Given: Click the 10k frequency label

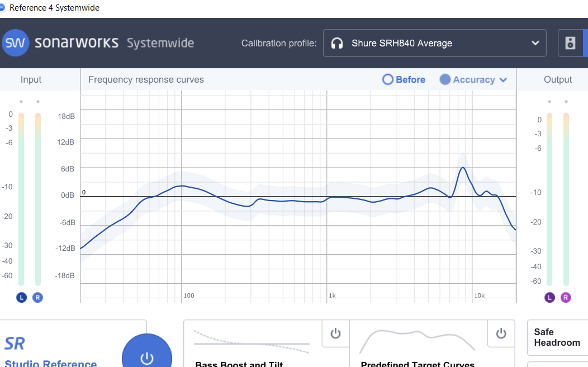Looking at the screenshot, I should pyautogui.click(x=479, y=295).
